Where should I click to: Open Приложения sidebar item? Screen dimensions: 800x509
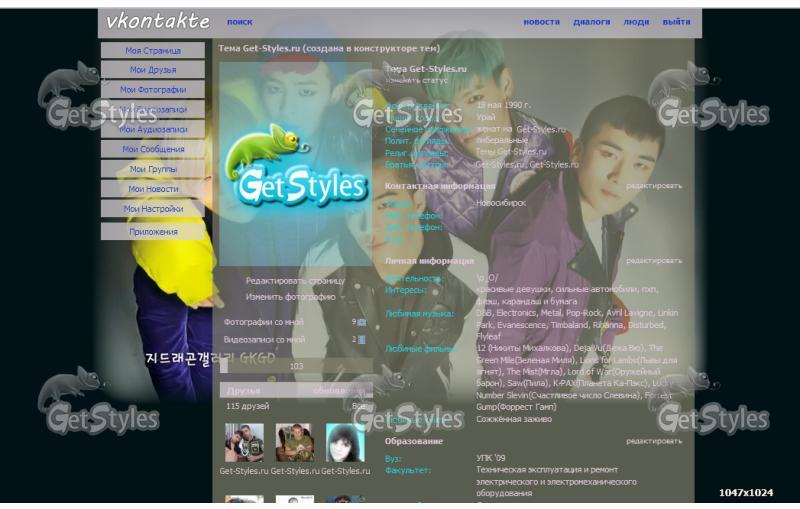[x=153, y=232]
